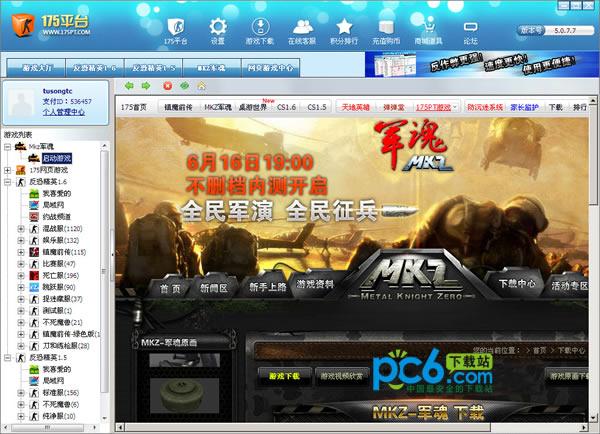Switch to 网页游戏中心 tab
This screenshot has width=600, height=434.
[x=271, y=68]
